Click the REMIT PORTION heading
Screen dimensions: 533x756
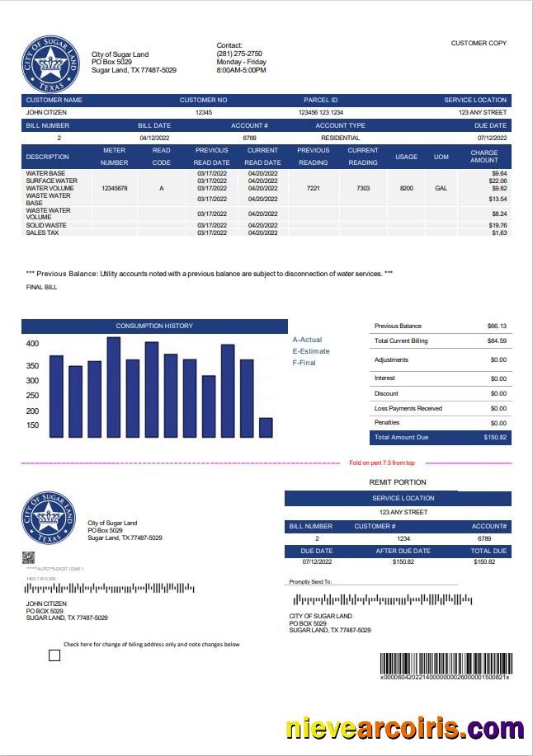398,482
